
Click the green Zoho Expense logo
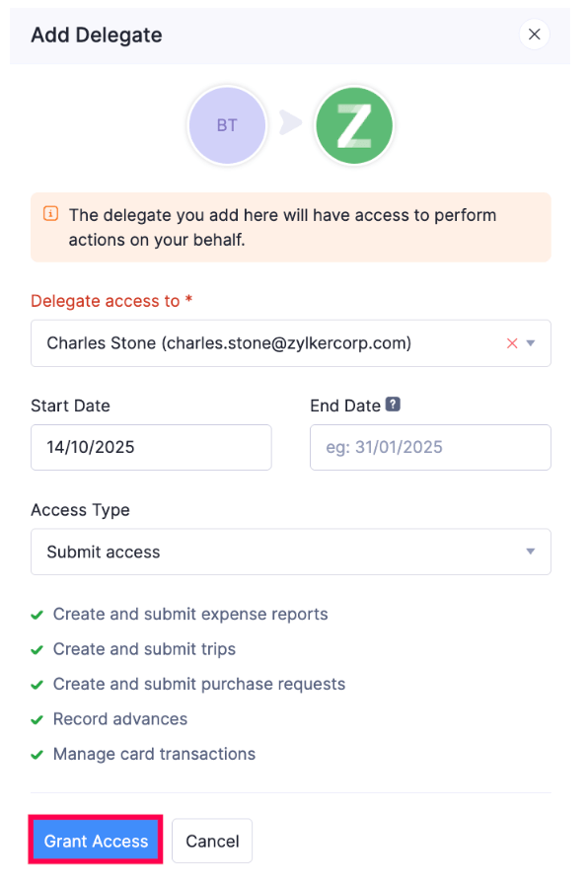[x=353, y=125]
